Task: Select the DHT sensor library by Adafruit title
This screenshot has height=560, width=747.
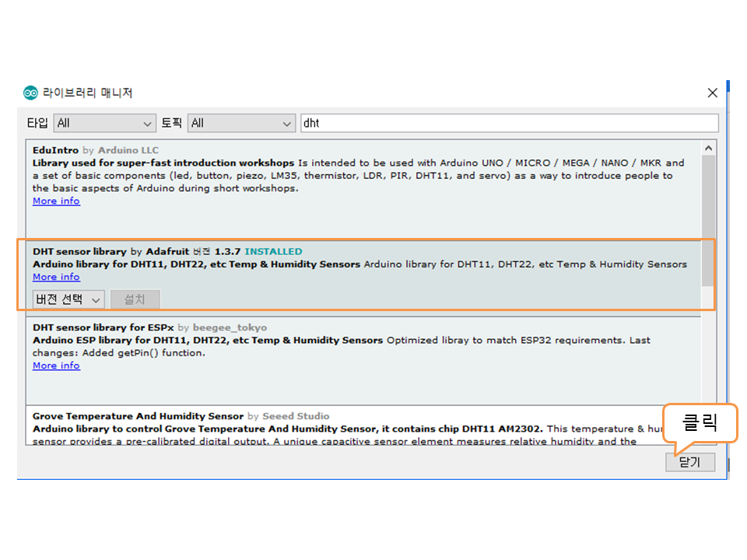Action: (x=79, y=251)
